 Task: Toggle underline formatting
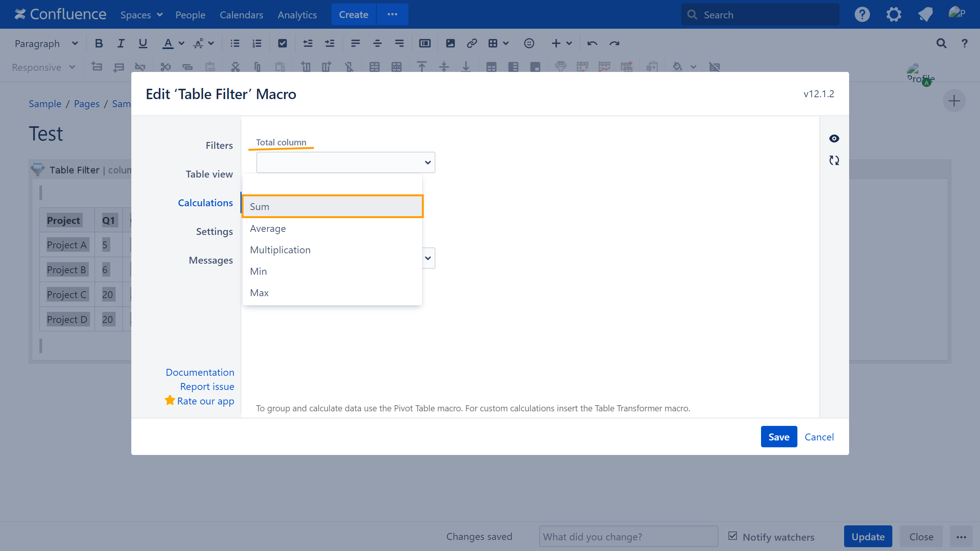point(143,44)
